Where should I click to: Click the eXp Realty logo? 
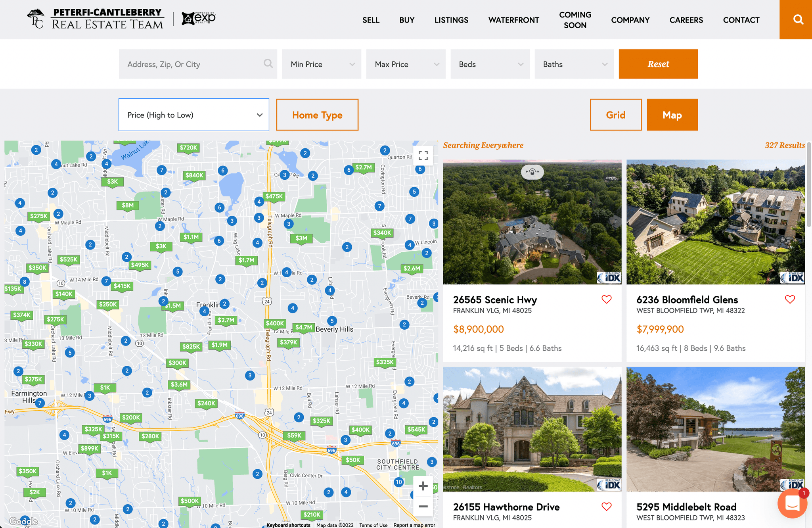point(199,18)
